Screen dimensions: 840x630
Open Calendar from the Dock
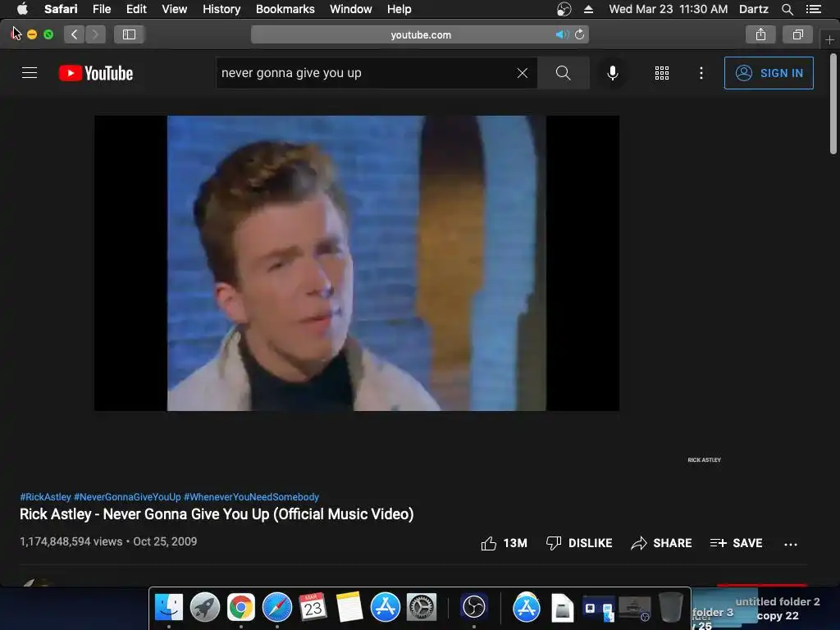(x=313, y=608)
